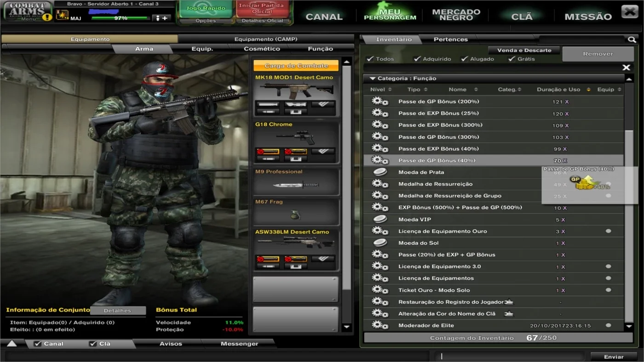Click the MAJ rank insignia icon
The image size is (644, 362).
click(62, 15)
